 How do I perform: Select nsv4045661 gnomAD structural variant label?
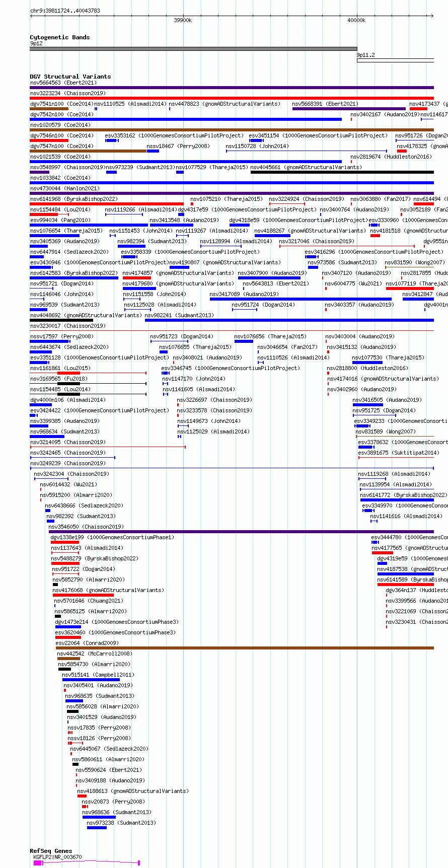click(x=306, y=167)
